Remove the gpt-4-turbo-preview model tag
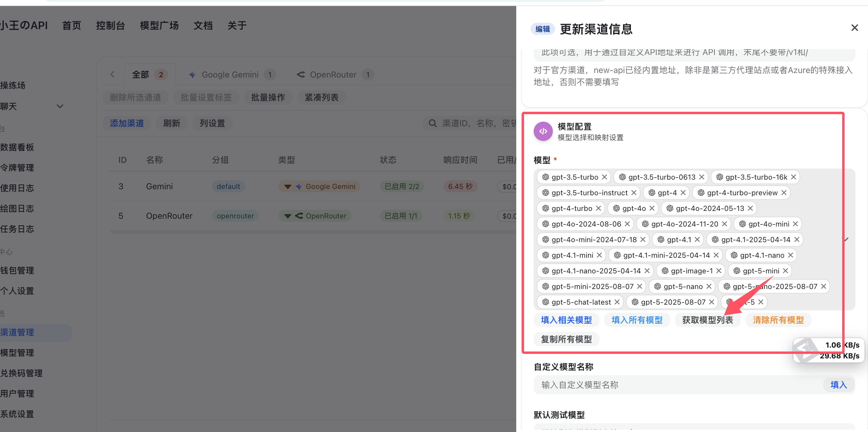The image size is (868, 432). (x=784, y=193)
